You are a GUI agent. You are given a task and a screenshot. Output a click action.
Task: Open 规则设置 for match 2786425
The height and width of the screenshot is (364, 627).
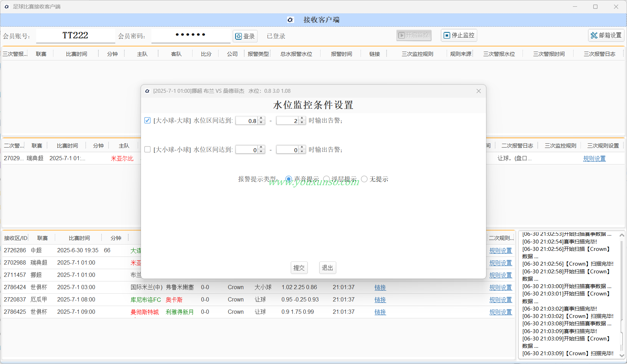pyautogui.click(x=501, y=312)
